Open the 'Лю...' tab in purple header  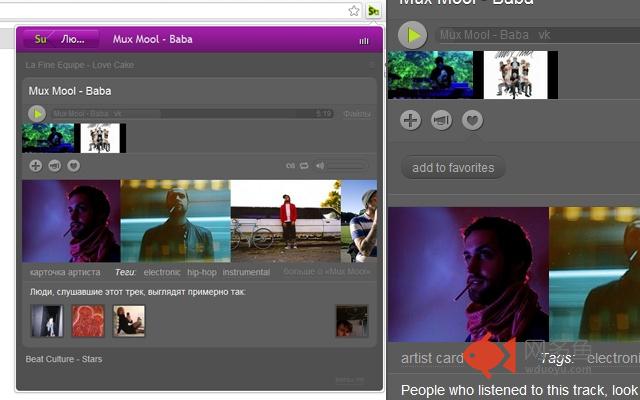click(x=73, y=39)
